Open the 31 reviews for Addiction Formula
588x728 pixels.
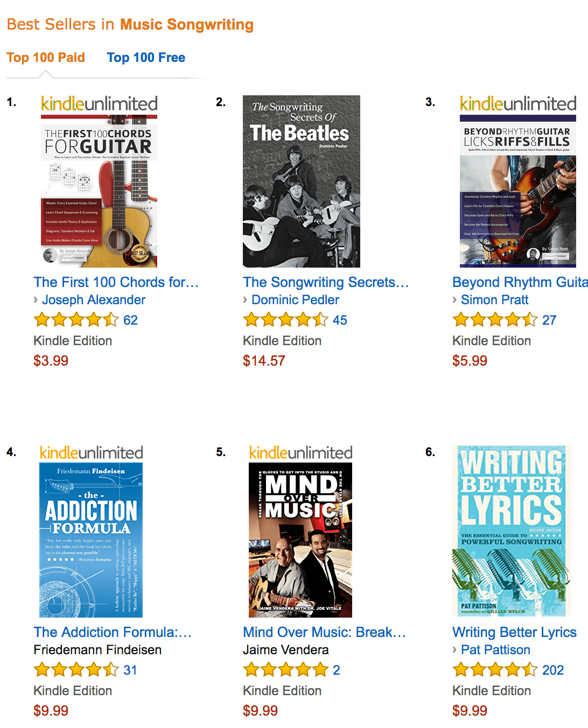pos(130,670)
